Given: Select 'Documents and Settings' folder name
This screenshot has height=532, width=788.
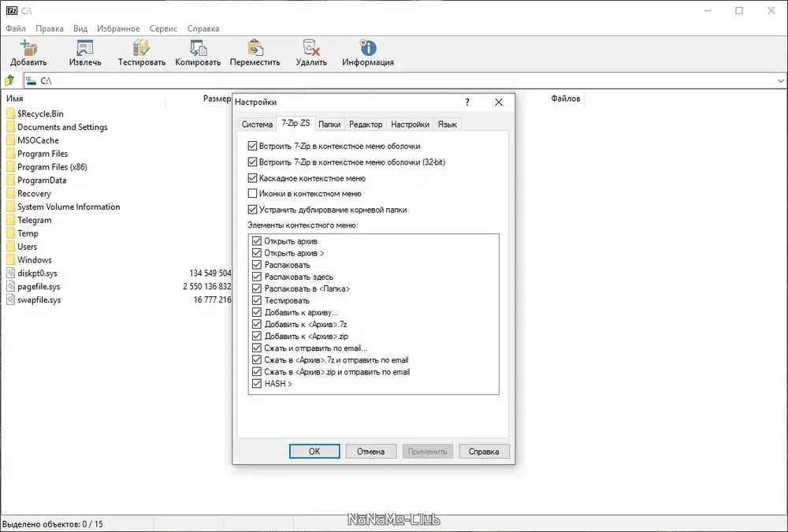Looking at the screenshot, I should coord(62,127).
